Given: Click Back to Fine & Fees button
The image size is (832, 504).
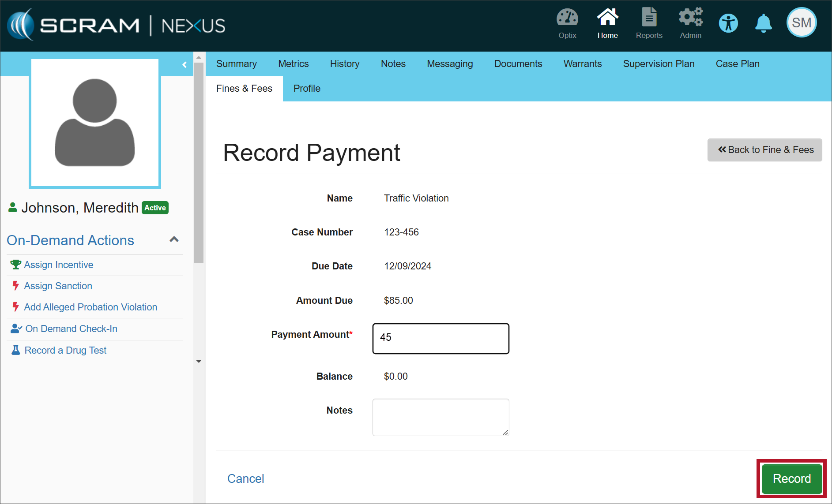Looking at the screenshot, I should [764, 150].
